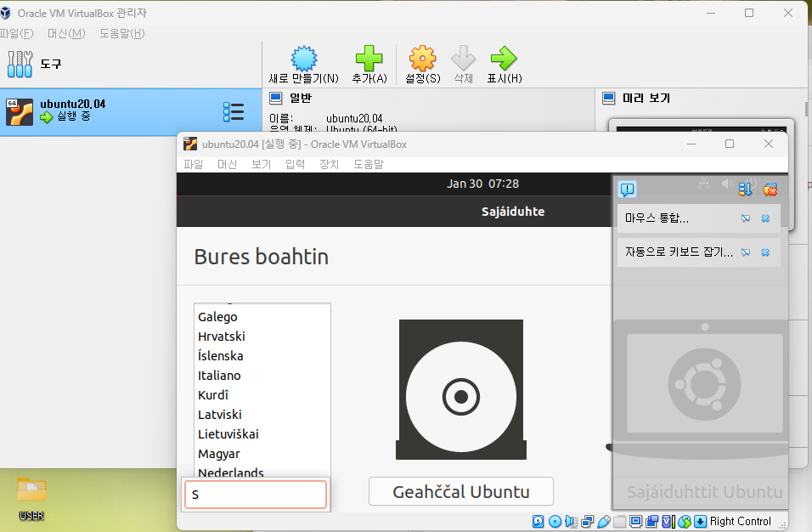Open the 머신 menu in the VM window

227,164
